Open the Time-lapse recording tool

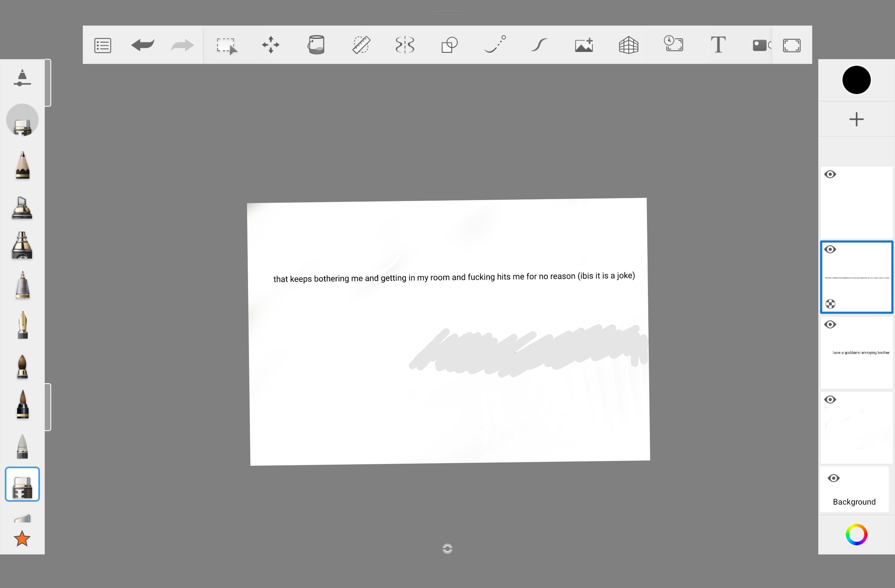pos(673,43)
